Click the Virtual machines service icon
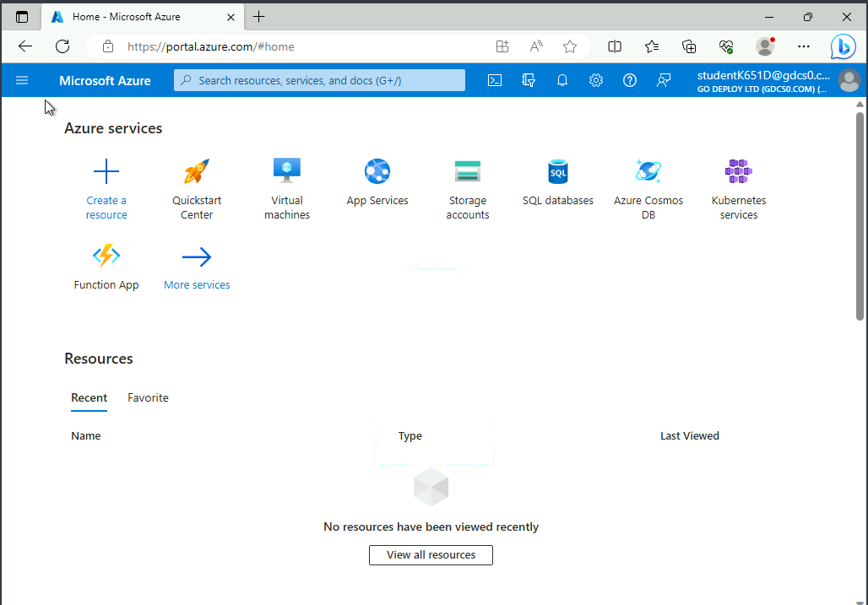The image size is (868, 605). click(x=287, y=171)
